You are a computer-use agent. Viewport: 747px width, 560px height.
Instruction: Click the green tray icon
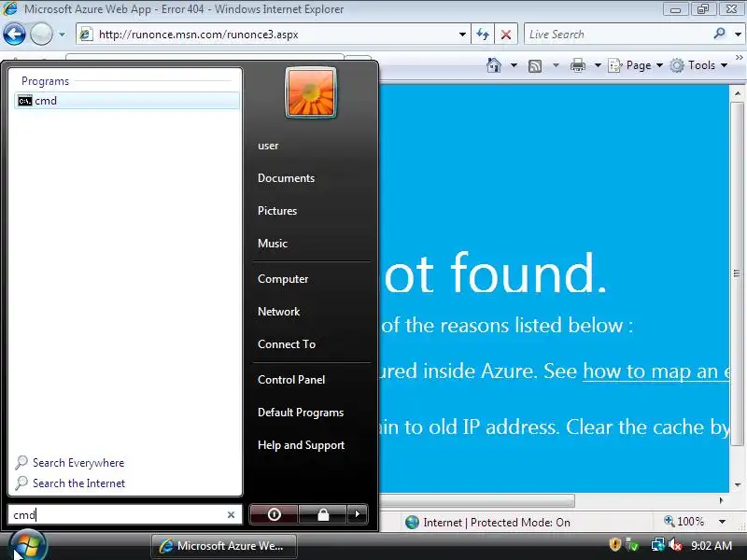coord(632,544)
